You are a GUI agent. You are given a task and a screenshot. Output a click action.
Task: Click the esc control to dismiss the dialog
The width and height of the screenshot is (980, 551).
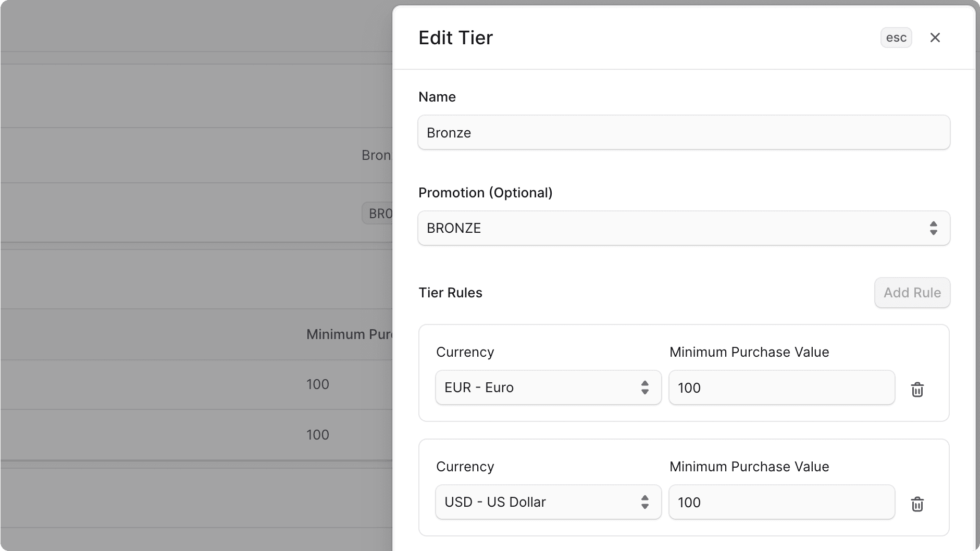pos(896,37)
